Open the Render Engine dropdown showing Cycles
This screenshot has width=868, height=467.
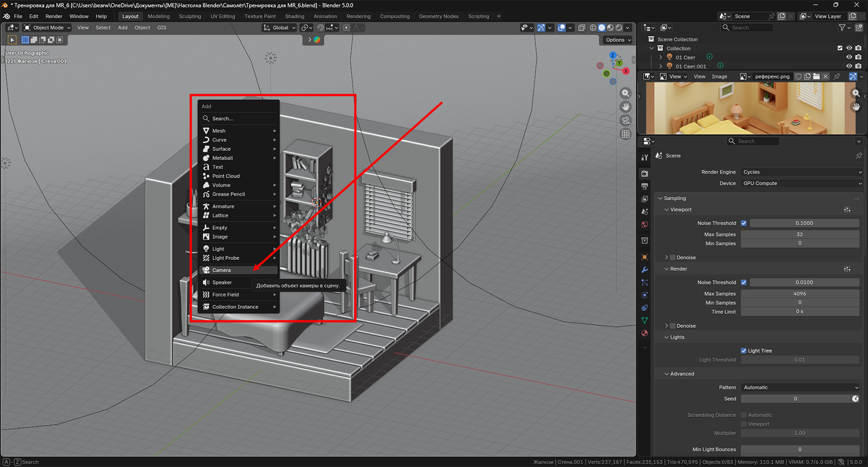click(x=801, y=172)
